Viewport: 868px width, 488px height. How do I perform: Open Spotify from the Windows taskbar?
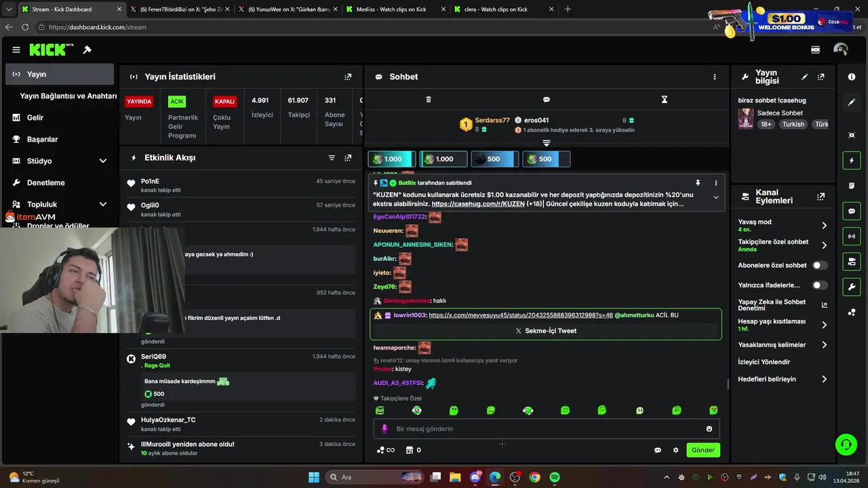[555, 477]
